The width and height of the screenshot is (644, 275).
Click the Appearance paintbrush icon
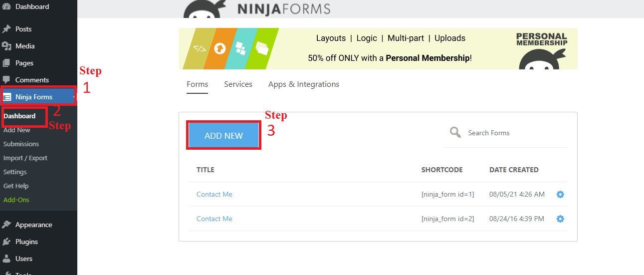pyautogui.click(x=6, y=225)
